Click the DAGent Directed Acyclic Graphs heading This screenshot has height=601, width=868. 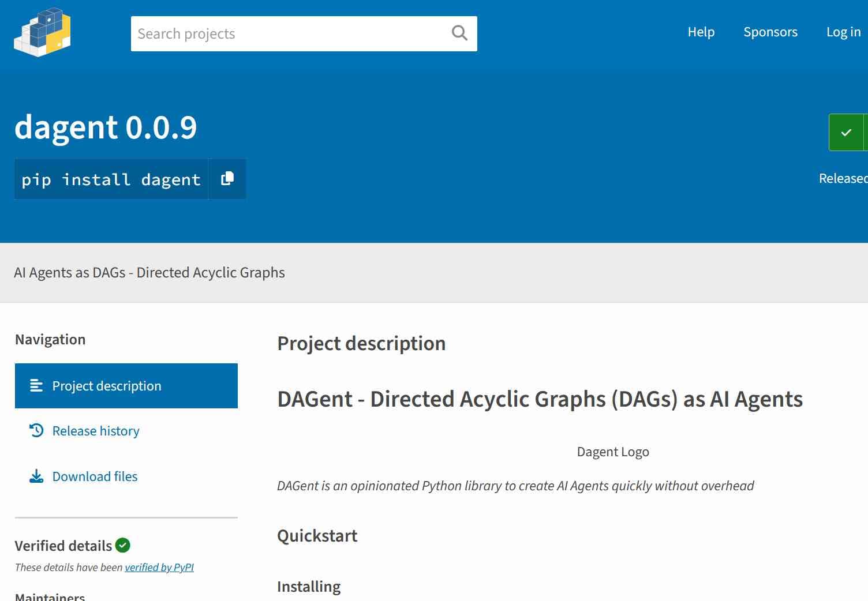540,399
